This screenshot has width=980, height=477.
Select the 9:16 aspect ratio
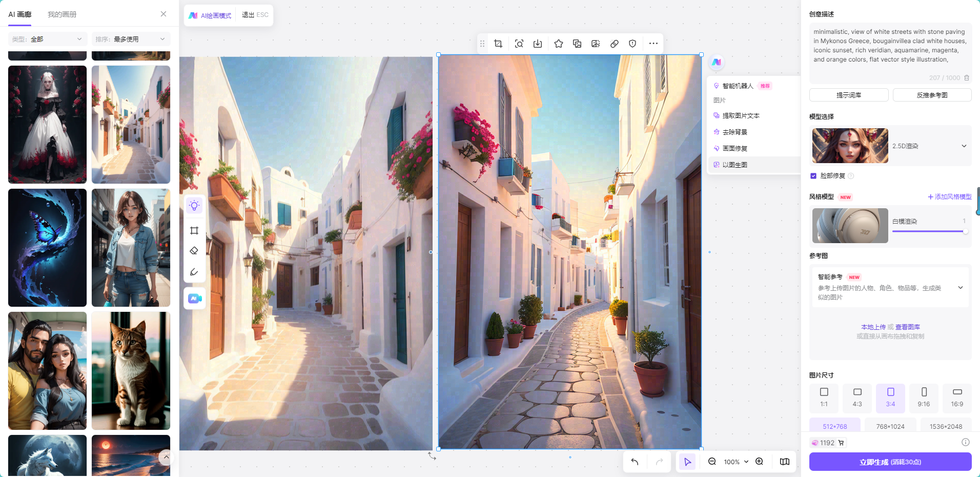click(924, 398)
